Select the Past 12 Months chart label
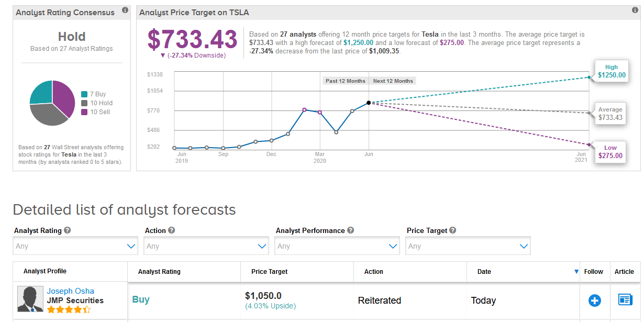The image size is (644, 322). (346, 81)
